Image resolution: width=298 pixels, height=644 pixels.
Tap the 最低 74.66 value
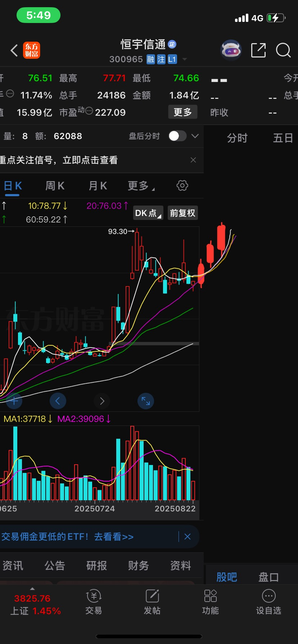pyautogui.click(x=186, y=78)
